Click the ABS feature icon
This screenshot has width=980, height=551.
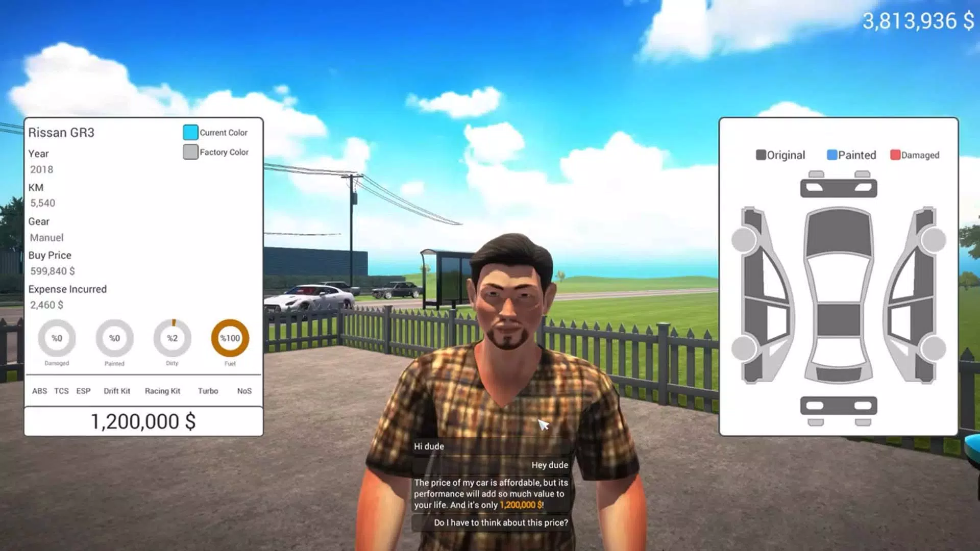(x=39, y=391)
